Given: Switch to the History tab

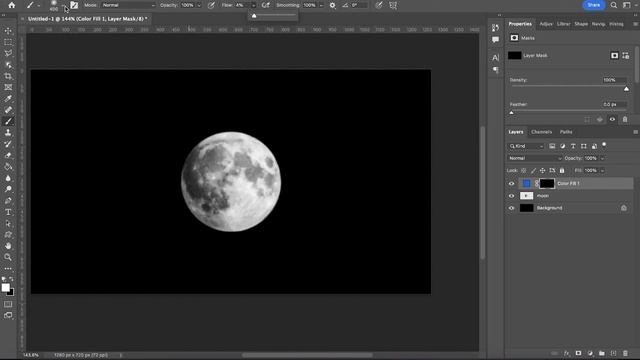Looking at the screenshot, I should 616,24.
